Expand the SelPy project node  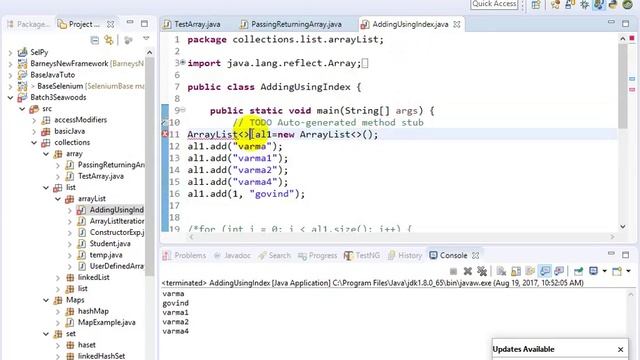[x=11, y=53]
